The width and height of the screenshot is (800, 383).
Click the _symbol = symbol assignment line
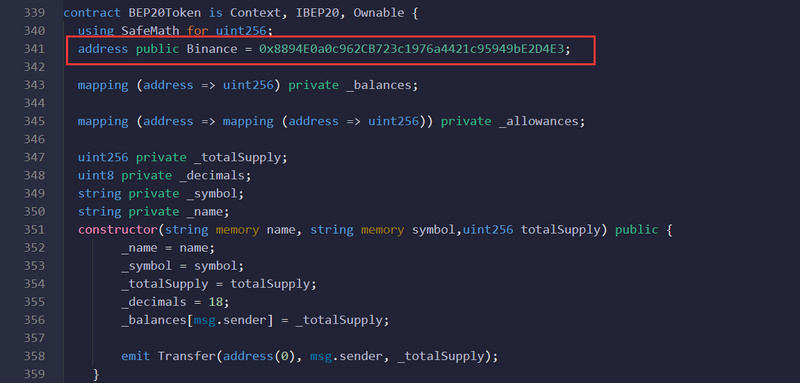point(183,266)
